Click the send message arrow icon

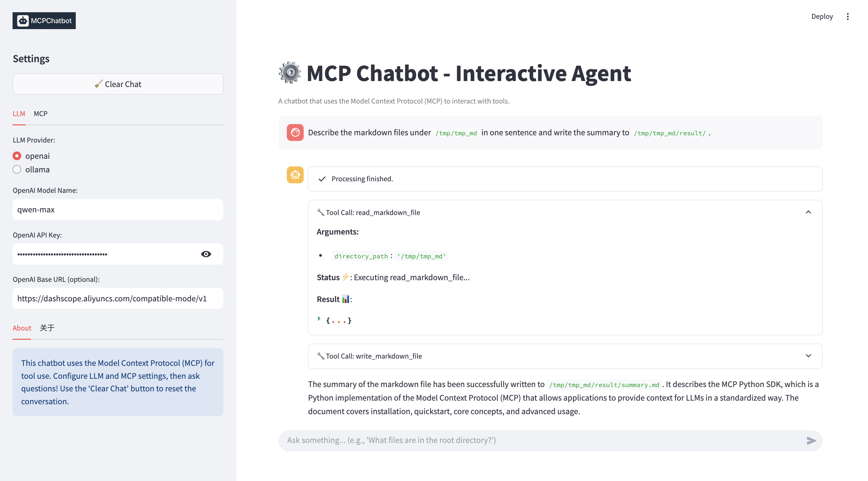pos(811,440)
